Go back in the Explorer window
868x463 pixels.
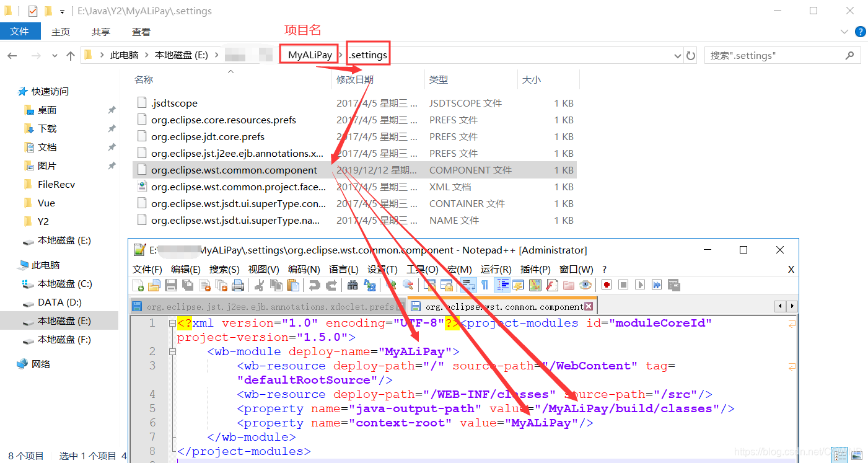12,56
